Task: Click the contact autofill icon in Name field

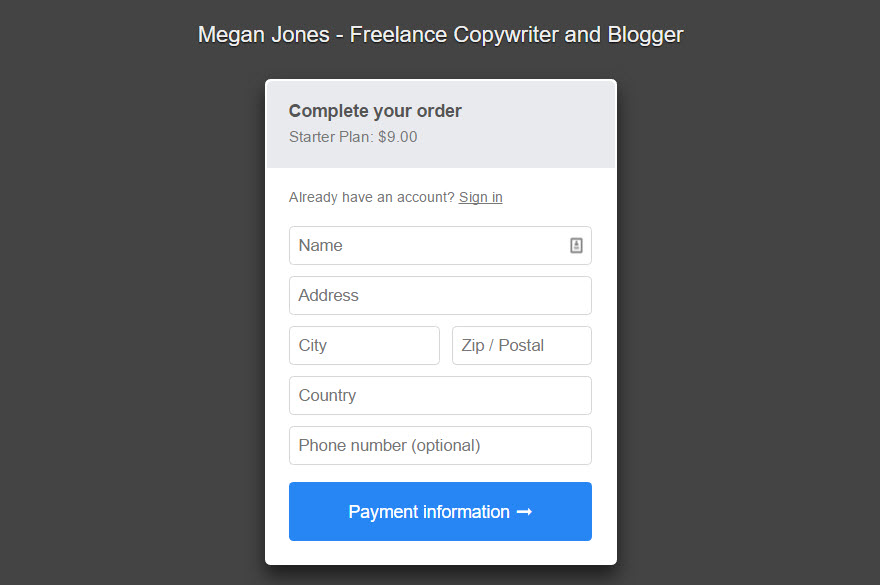Action: tap(576, 246)
